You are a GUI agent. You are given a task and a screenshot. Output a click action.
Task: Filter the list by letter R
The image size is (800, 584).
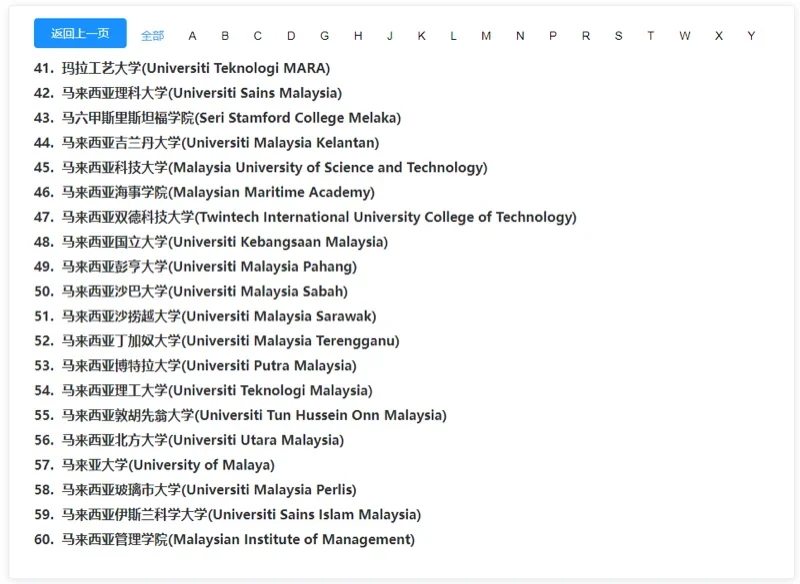586,36
